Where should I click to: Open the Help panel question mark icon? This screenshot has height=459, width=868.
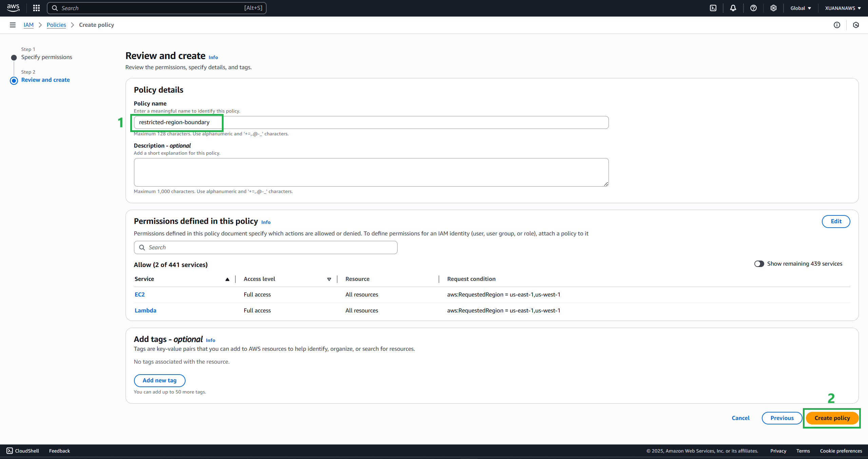coord(753,8)
